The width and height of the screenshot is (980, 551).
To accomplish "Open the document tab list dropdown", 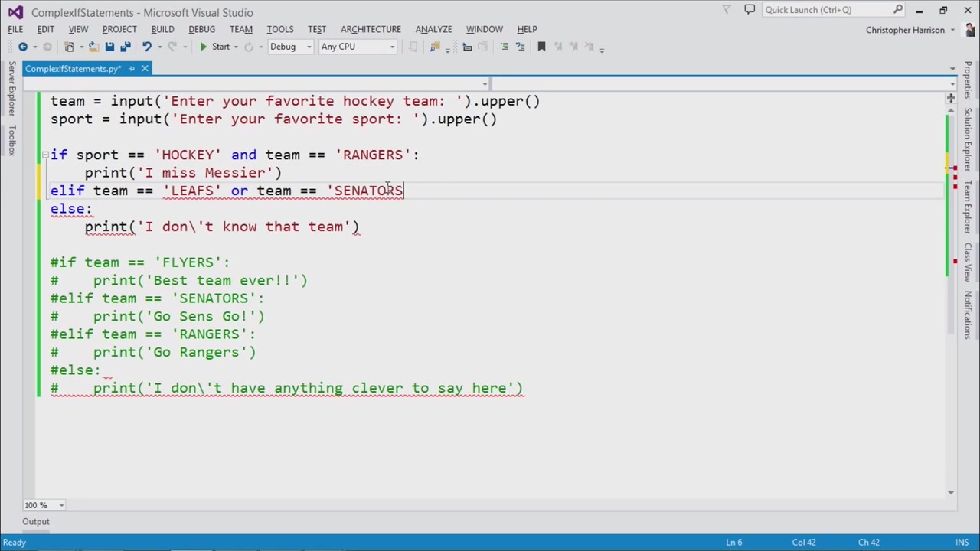I will click(x=952, y=69).
